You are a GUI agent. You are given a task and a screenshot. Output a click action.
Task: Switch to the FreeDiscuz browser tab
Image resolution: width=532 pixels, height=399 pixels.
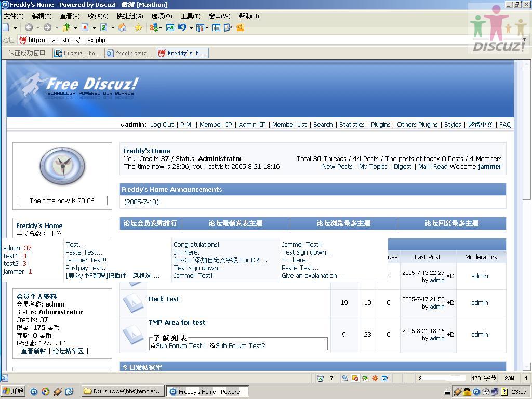(130, 53)
